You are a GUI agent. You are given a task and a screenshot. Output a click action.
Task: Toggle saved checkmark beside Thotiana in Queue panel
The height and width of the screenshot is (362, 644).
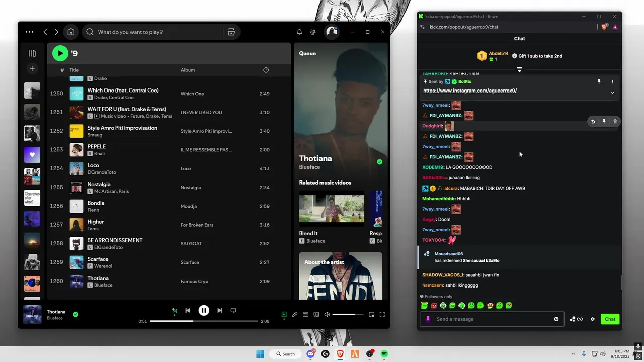(380, 162)
